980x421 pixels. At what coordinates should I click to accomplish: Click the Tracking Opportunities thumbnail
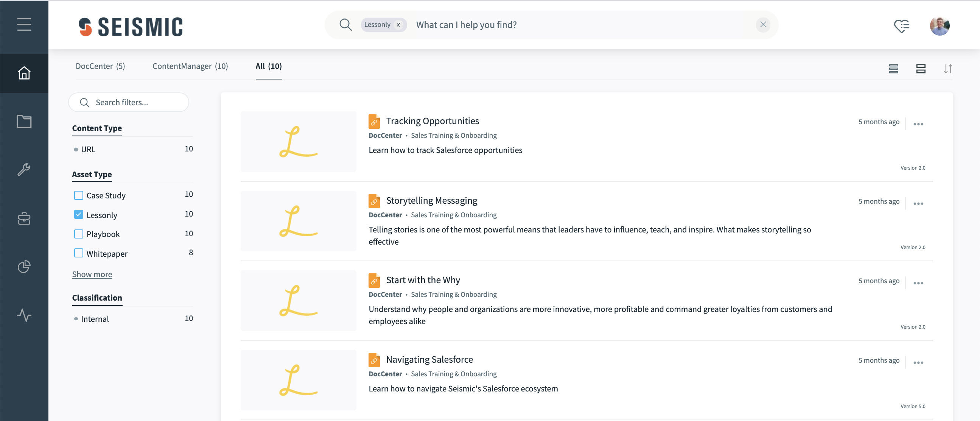298,142
